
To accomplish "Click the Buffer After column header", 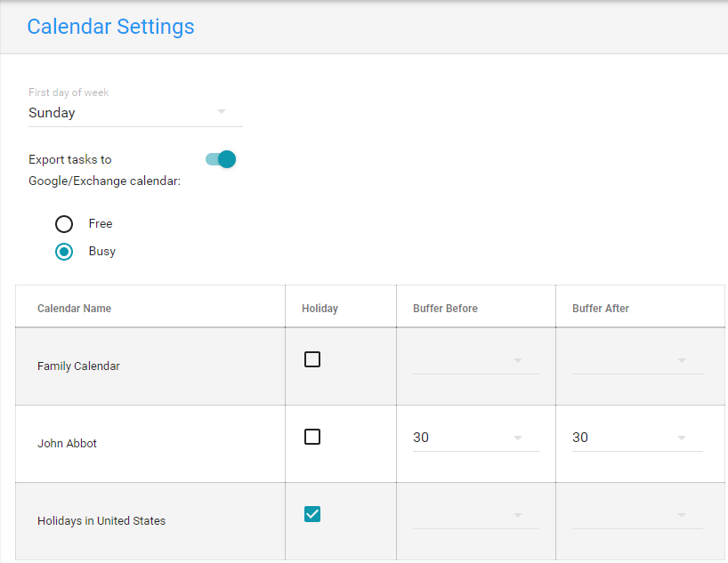I will (x=601, y=309).
